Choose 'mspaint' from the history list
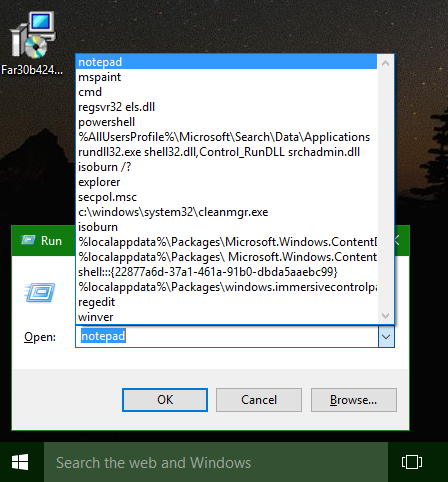Screen dimensions: 448x482 [x=226, y=77]
